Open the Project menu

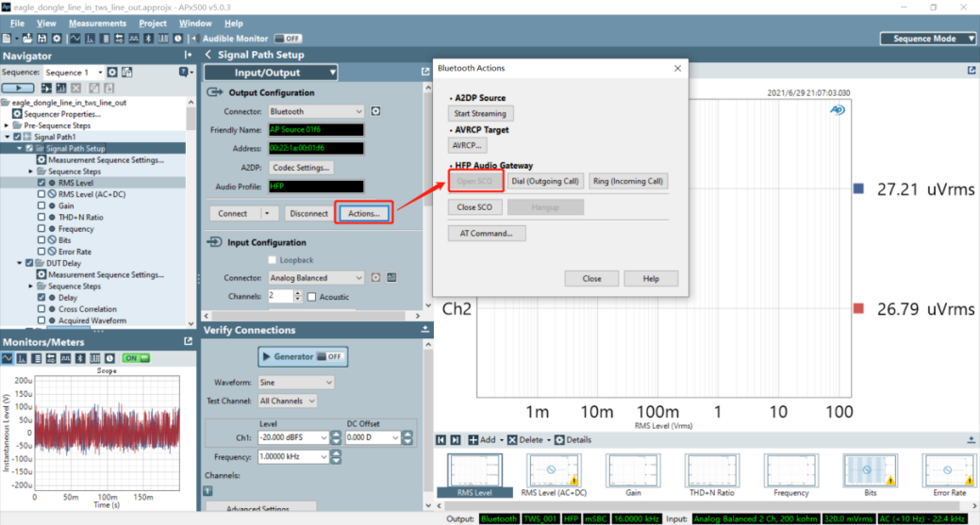pos(153,24)
